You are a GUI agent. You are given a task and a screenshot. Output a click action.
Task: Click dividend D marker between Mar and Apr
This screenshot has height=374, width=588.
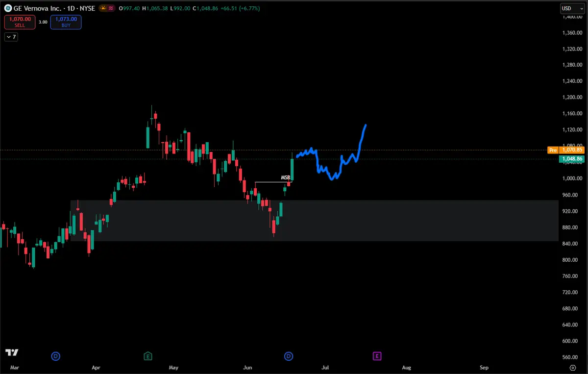click(x=55, y=355)
